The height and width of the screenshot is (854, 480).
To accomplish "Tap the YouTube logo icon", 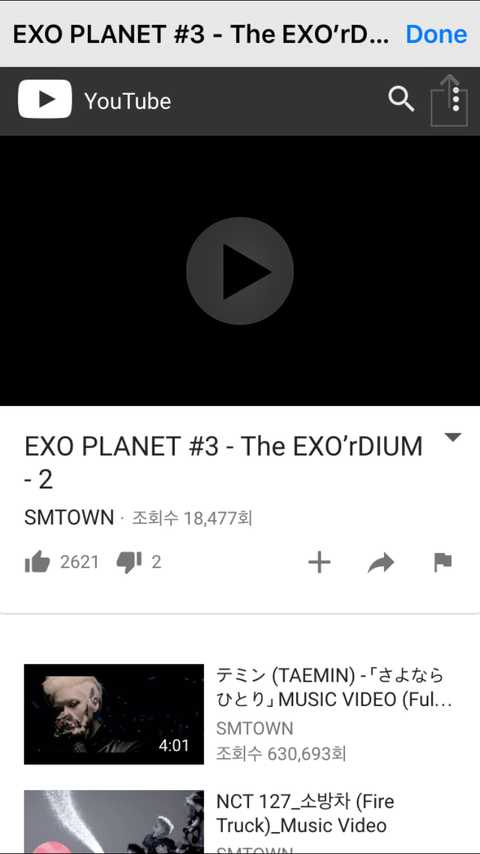I will point(45,99).
